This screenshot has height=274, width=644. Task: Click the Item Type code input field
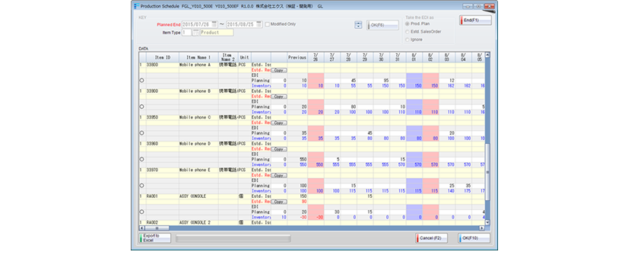[186, 32]
